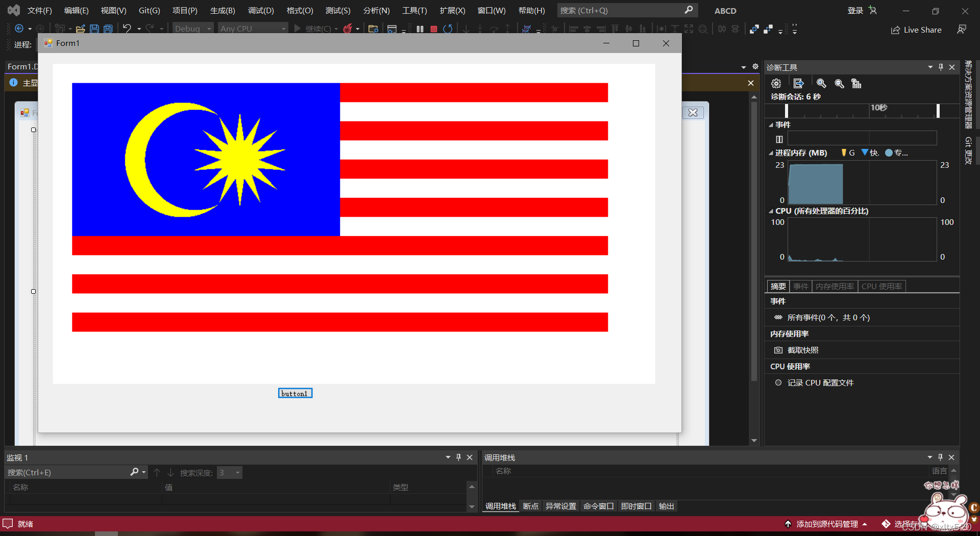The height and width of the screenshot is (536, 980).
Task: Click the diagnostics timeline ruler at 10秒
Action: pyautogui.click(x=879, y=108)
